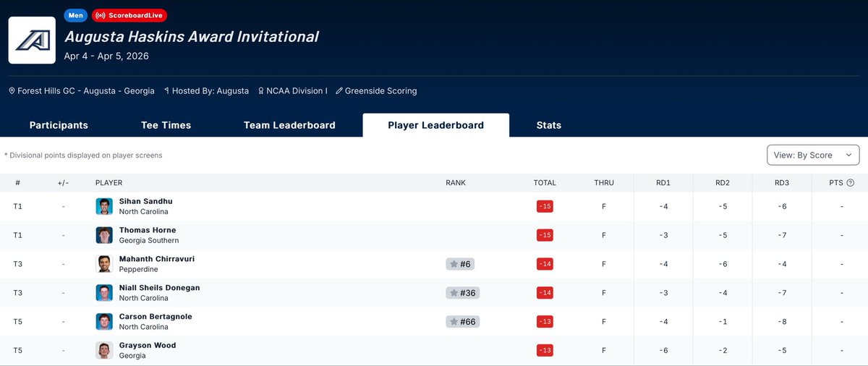Open player Sihan Sandhu's name link
Screen dimensions: 868x366
[x=146, y=201]
